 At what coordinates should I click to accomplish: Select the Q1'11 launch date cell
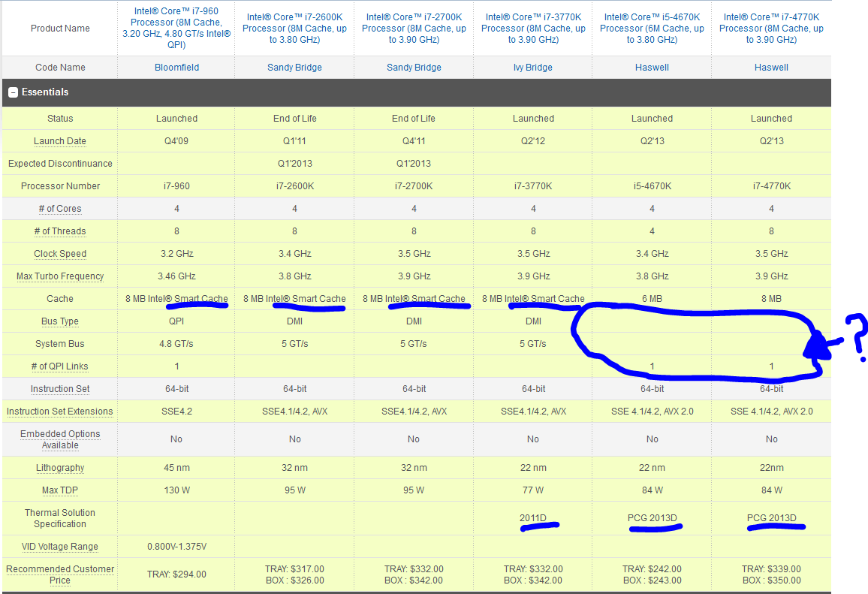point(294,141)
